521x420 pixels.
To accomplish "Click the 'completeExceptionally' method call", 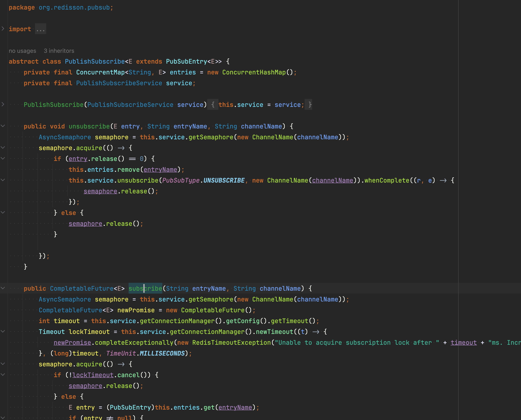I will (x=134, y=343).
